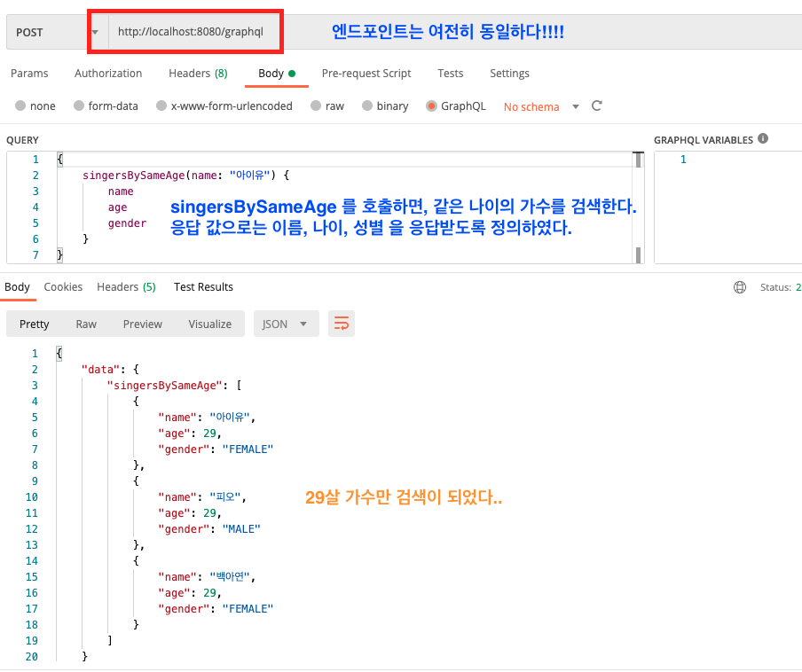Select x-www-form-urlencoded body type
The height and width of the screenshot is (672, 802).
224,105
